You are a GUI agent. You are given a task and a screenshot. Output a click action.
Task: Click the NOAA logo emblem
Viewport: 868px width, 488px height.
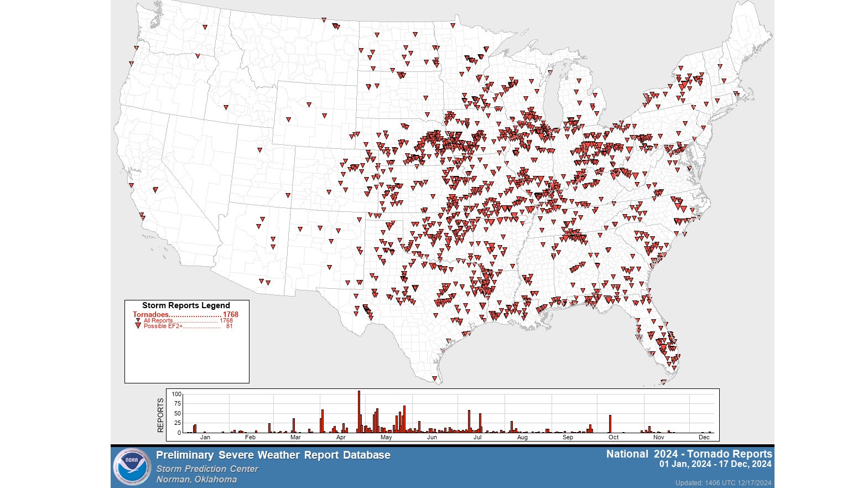click(x=131, y=467)
